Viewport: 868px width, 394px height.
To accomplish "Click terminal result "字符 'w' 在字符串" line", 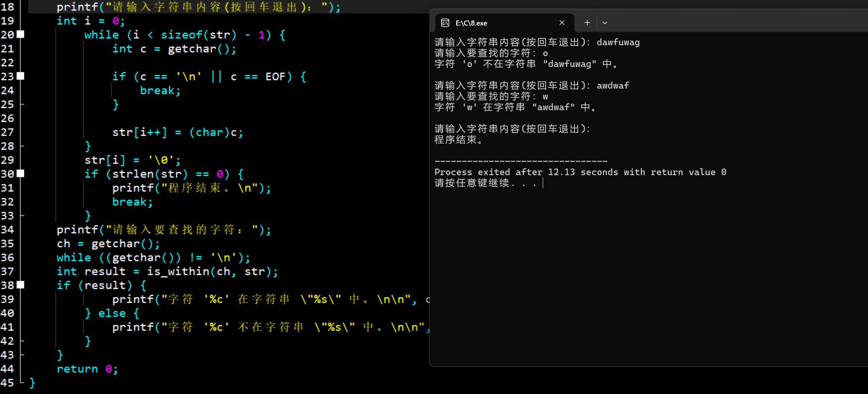I will point(516,107).
